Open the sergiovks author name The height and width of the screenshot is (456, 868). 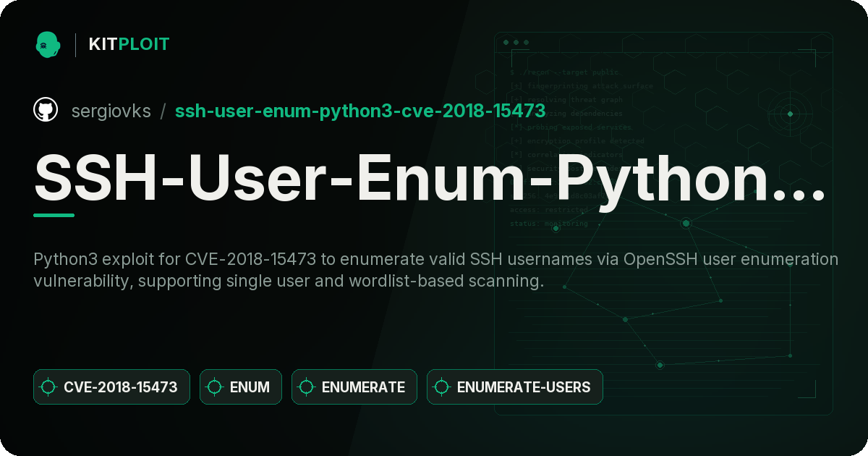click(x=111, y=111)
